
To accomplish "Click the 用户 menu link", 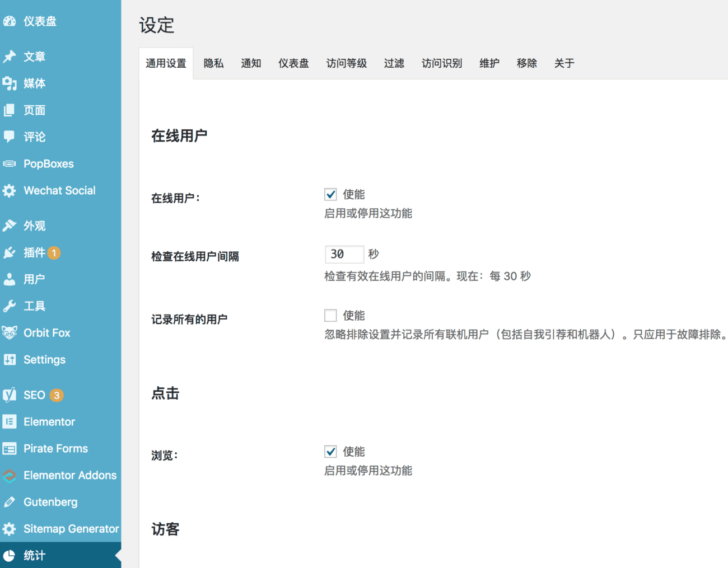I will point(34,279).
